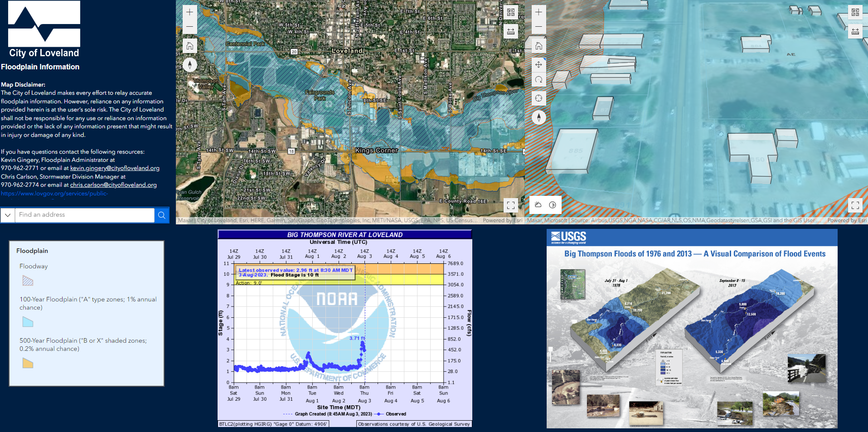Click the locate button in 3D scene

tap(538, 98)
